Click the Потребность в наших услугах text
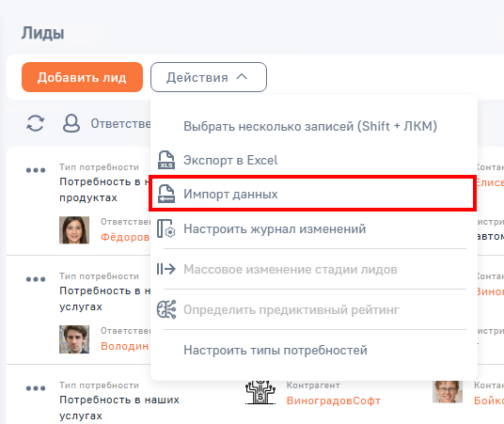504x424 pixels. coord(119,407)
